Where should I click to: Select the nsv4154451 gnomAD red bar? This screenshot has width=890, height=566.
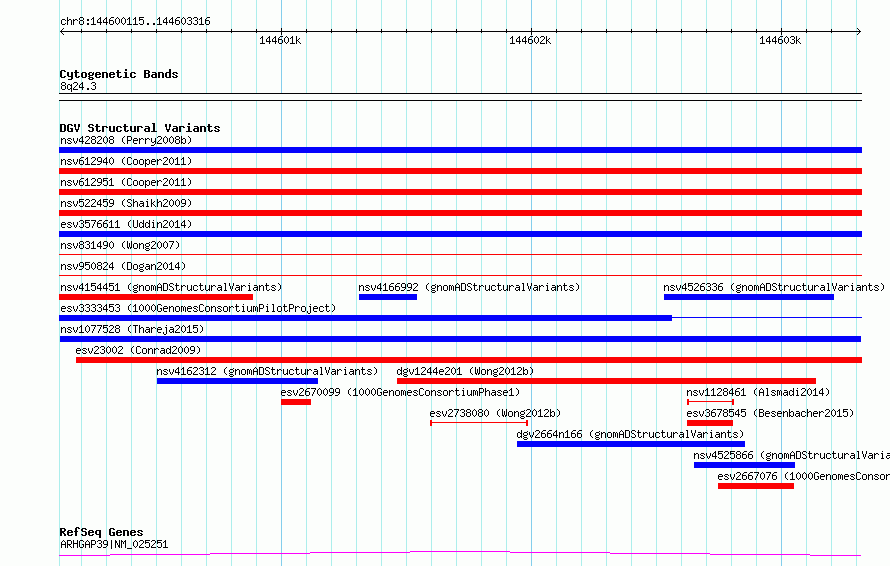point(156,297)
